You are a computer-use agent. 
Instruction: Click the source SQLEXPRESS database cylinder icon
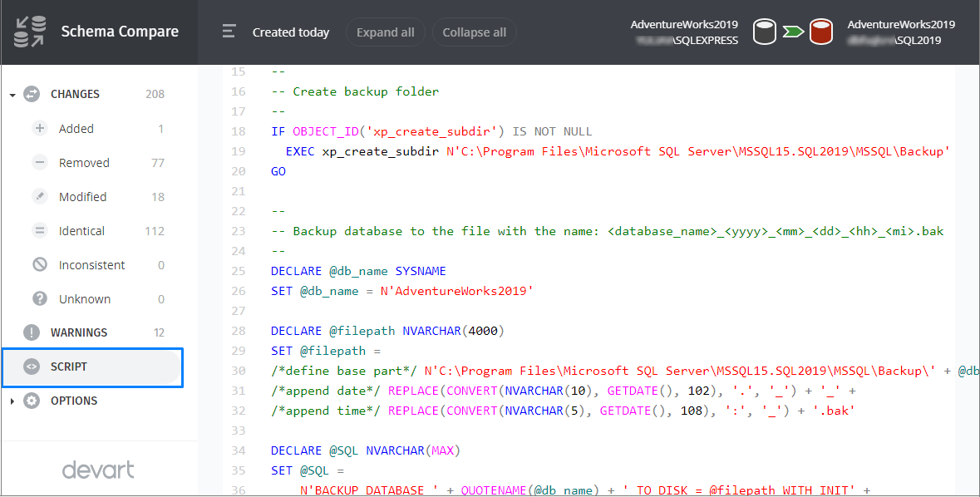(764, 31)
